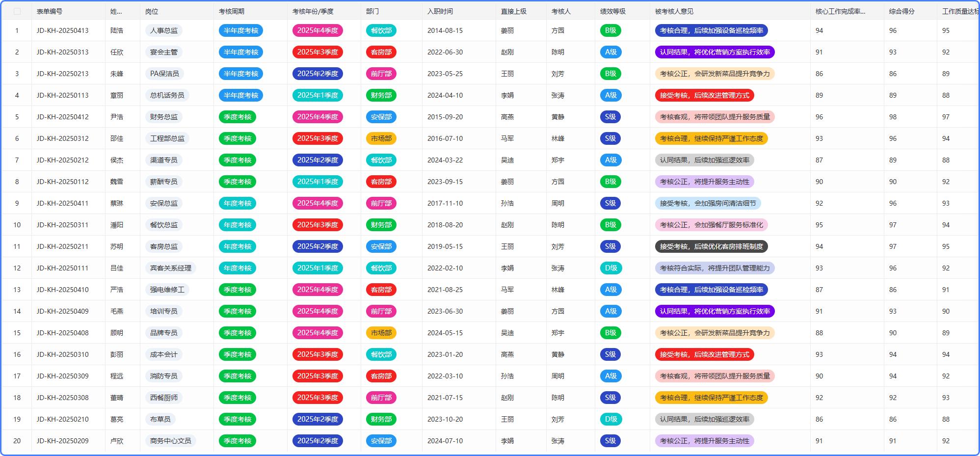Click the 人事总监 position tag
The image size is (980, 456).
(164, 30)
